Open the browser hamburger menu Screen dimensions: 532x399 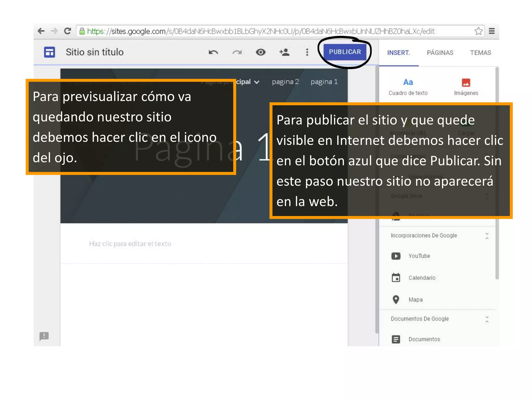point(491,31)
